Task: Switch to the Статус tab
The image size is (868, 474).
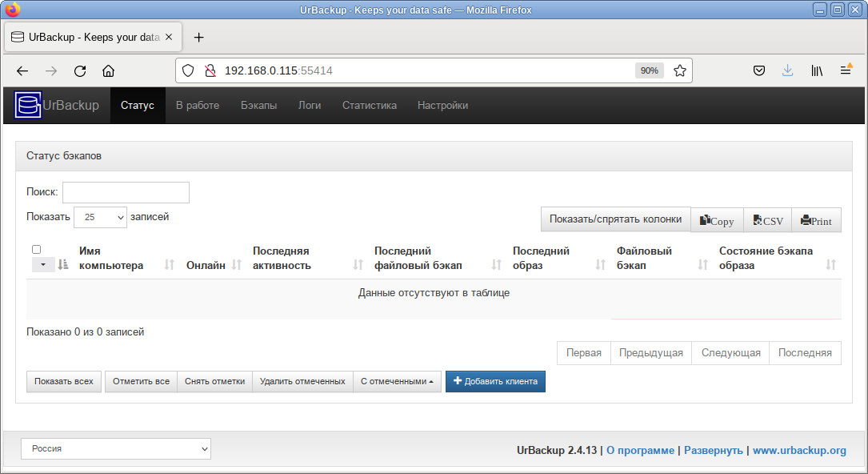Action: point(138,105)
